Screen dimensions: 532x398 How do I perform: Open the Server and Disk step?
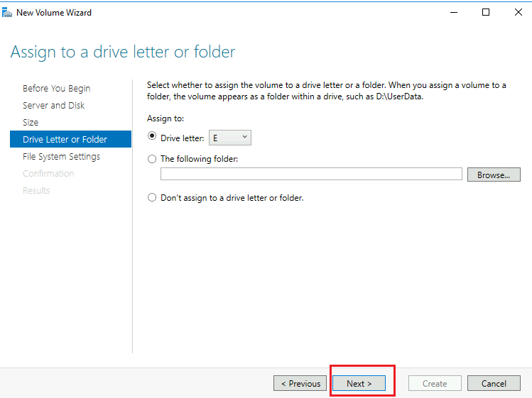(x=53, y=105)
